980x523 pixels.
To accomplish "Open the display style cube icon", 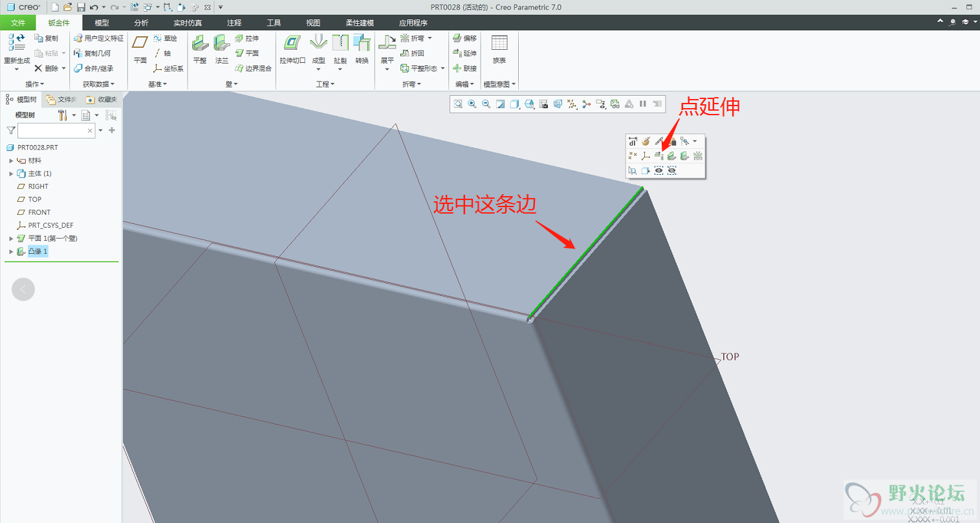I will click(514, 104).
